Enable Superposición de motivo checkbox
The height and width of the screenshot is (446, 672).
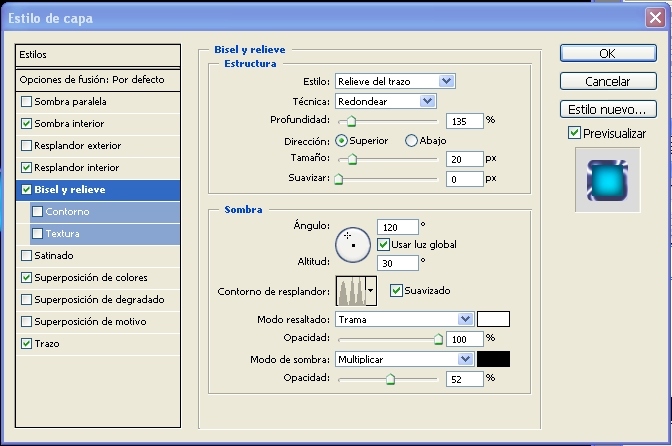27,321
